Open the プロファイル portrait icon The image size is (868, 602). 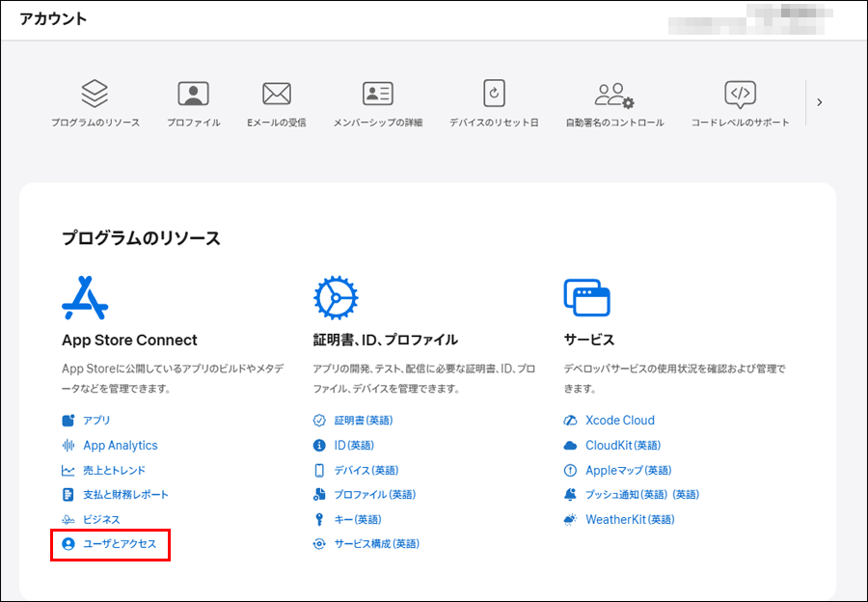[x=193, y=94]
